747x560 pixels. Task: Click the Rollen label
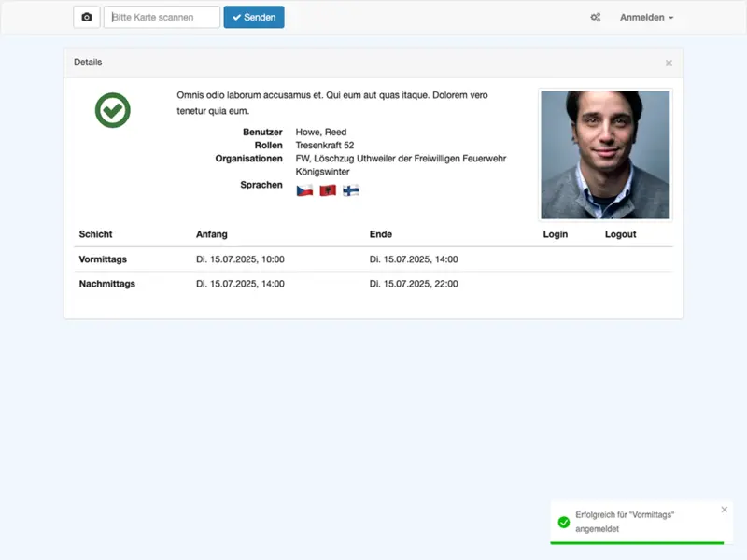point(268,146)
